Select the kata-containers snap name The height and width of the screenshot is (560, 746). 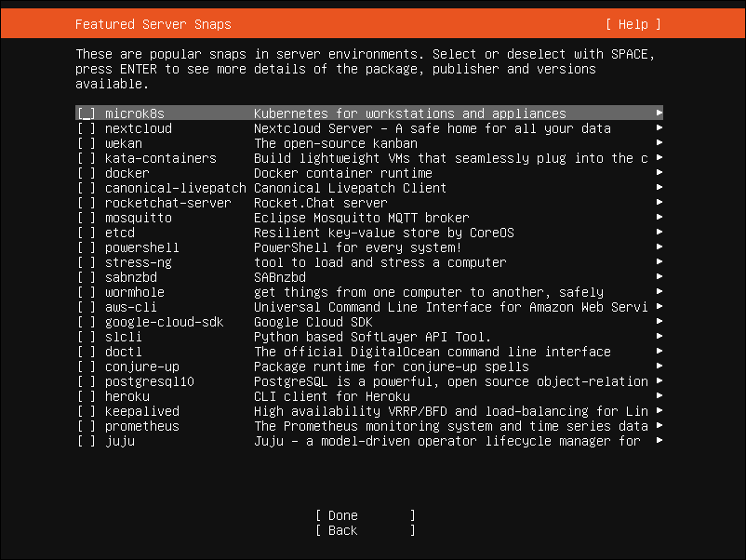click(160, 158)
